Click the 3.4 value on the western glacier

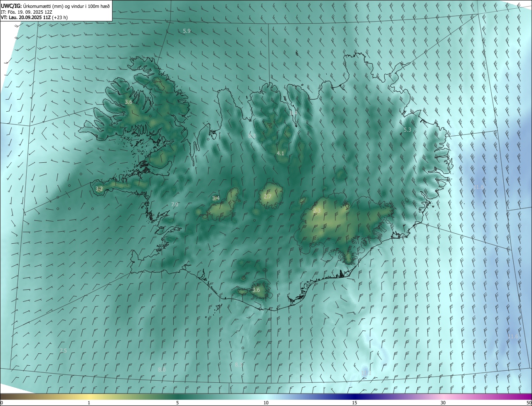(216, 198)
